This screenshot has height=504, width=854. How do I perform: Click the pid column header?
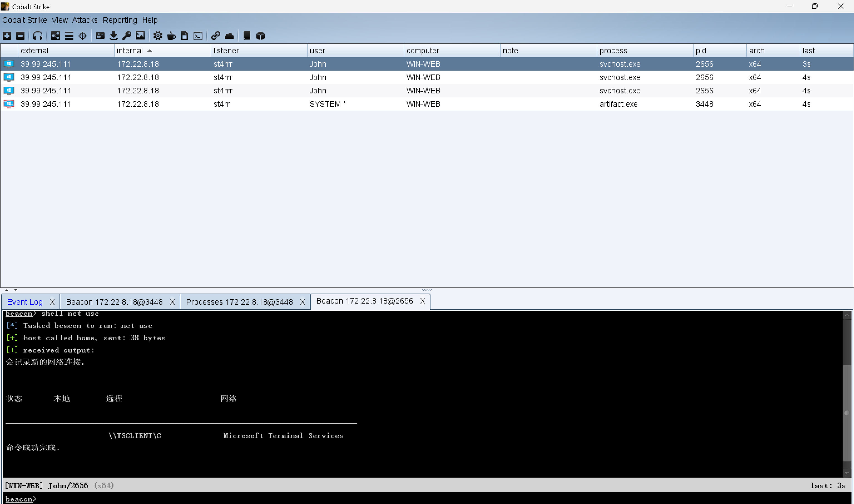(701, 51)
